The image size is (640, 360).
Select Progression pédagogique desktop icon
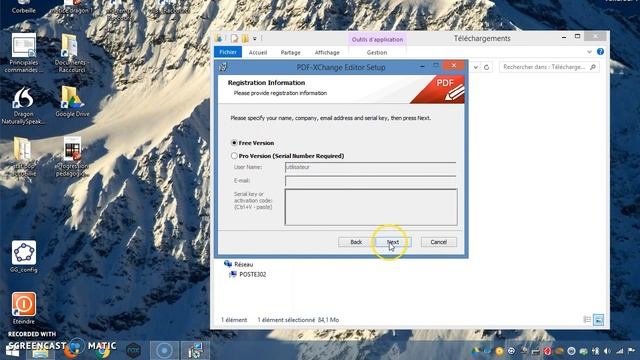[72, 157]
